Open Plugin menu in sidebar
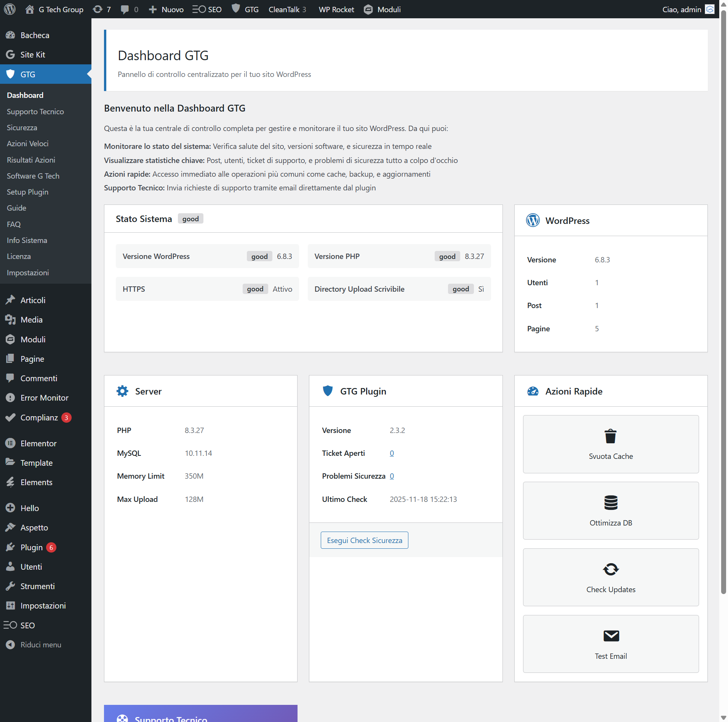The image size is (728, 722). coord(31,547)
